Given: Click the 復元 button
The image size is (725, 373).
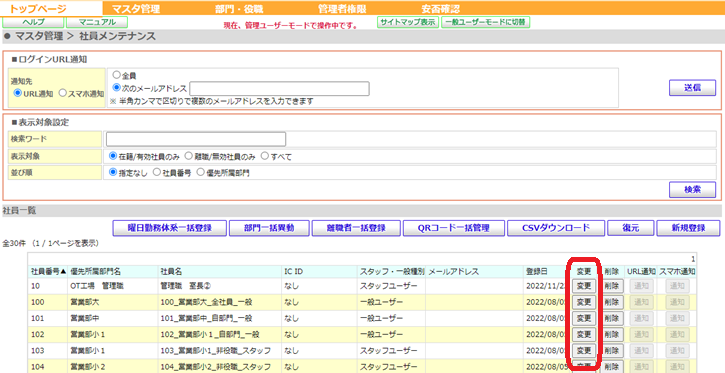Looking at the screenshot, I should (x=631, y=228).
